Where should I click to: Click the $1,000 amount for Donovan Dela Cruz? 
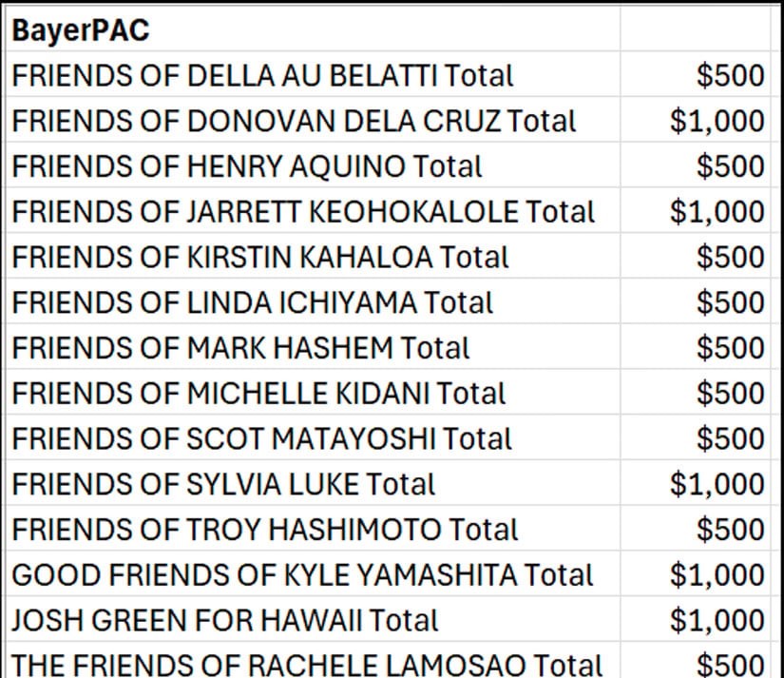tap(717, 121)
